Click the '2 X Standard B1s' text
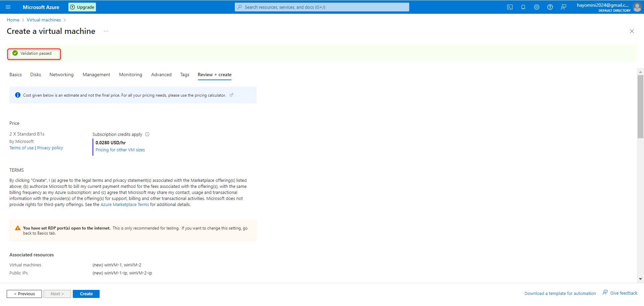The width and height of the screenshot is (644, 306). pyautogui.click(x=27, y=134)
